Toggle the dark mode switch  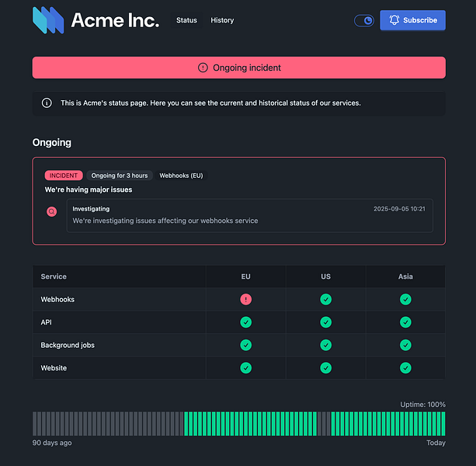[x=364, y=21]
